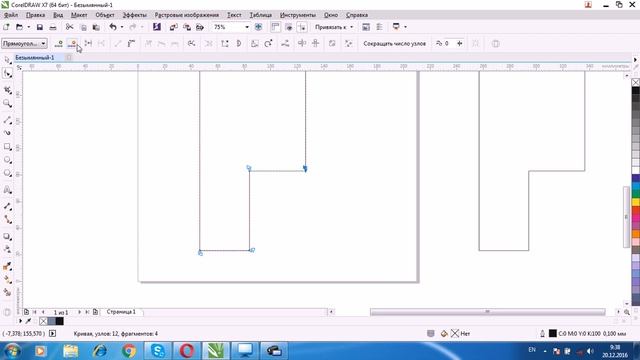The image size is (640, 360).
Task: Select the Безымянный-1 document tab
Action: 35,58
